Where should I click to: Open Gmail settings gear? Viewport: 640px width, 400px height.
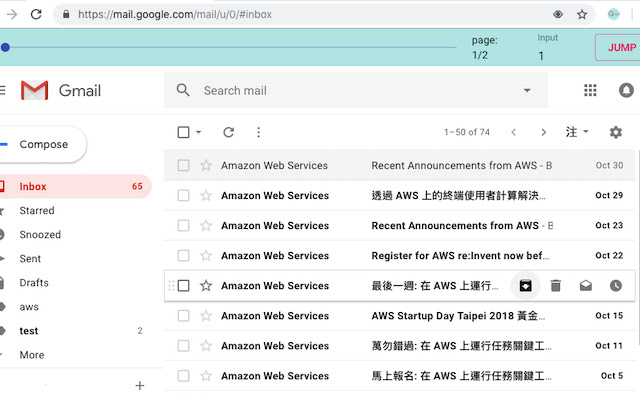point(616,132)
